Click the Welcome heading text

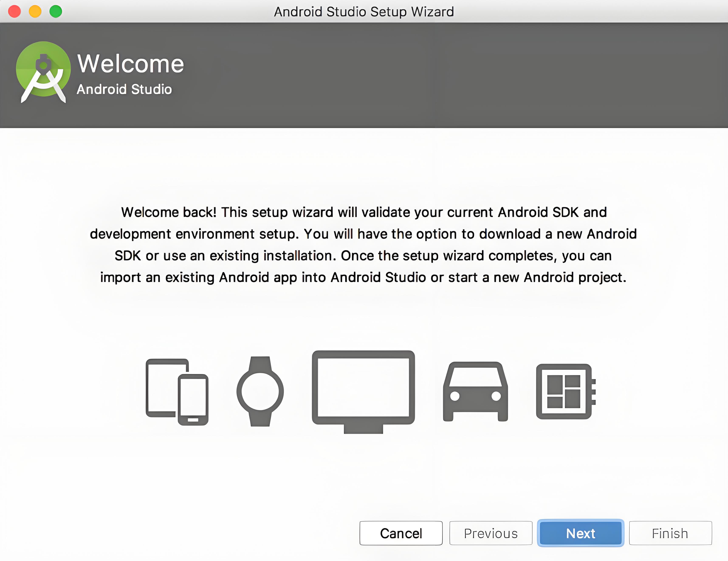click(130, 63)
